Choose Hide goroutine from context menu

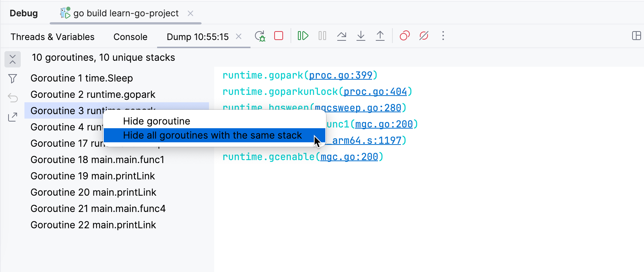click(215, 121)
